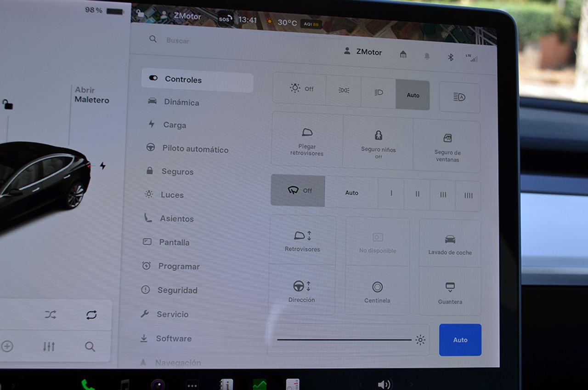Image resolution: width=588 pixels, height=390 pixels.
Task: Set wipers to Auto mode
Action: (x=351, y=193)
